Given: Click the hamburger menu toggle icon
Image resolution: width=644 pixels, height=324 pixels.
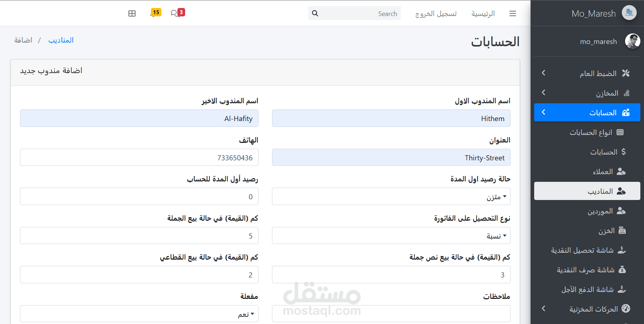Looking at the screenshot, I should (x=513, y=13).
